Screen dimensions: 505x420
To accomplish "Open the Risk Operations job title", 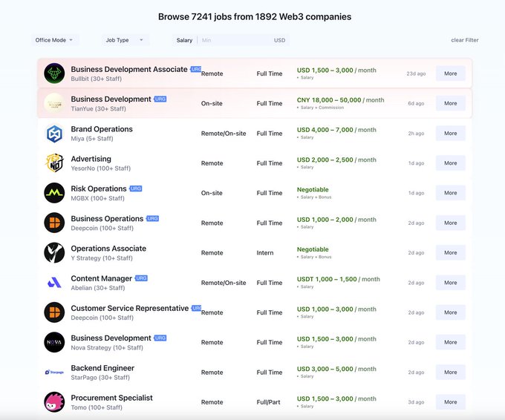I will (99, 188).
